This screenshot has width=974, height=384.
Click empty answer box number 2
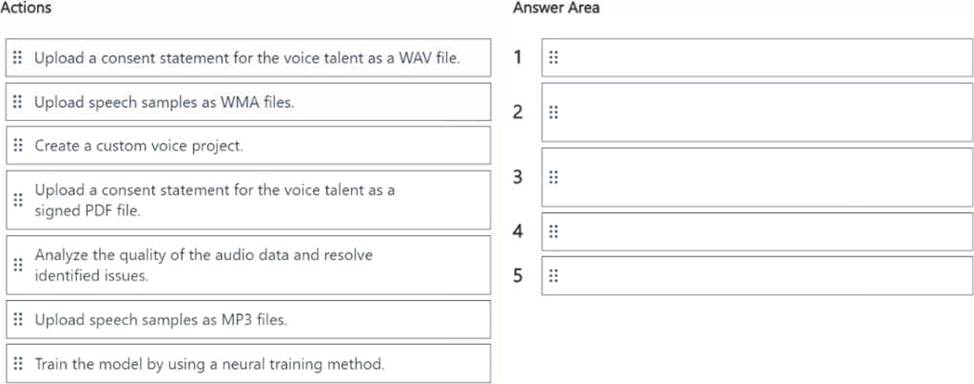click(x=757, y=112)
